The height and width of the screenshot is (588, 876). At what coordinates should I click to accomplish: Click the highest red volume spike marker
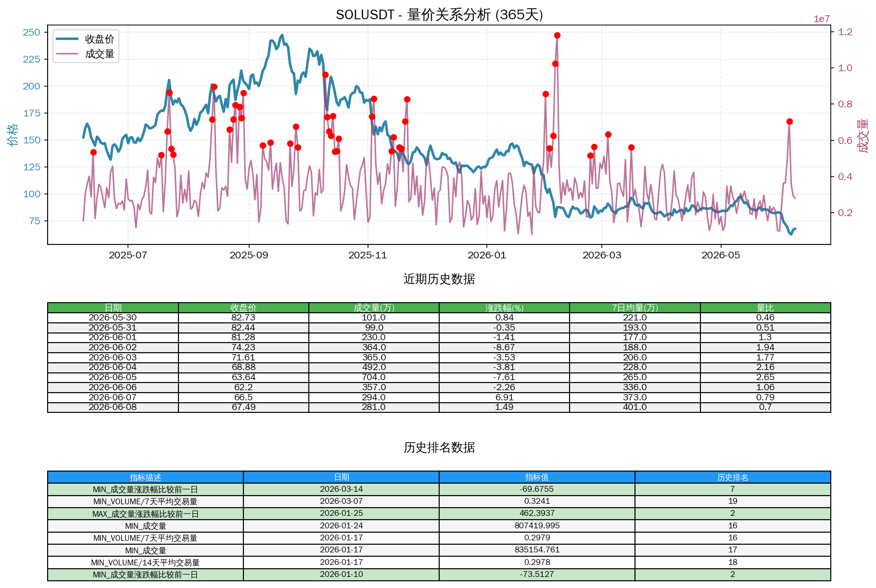[x=557, y=35]
